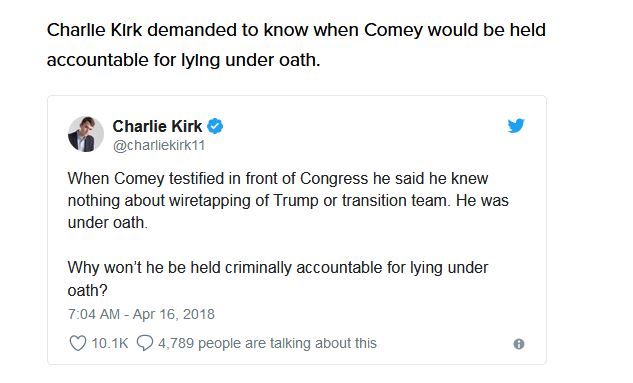Click the reply speech bubble icon
Image resolution: width=633 pixels, height=383 pixels.
(x=145, y=343)
